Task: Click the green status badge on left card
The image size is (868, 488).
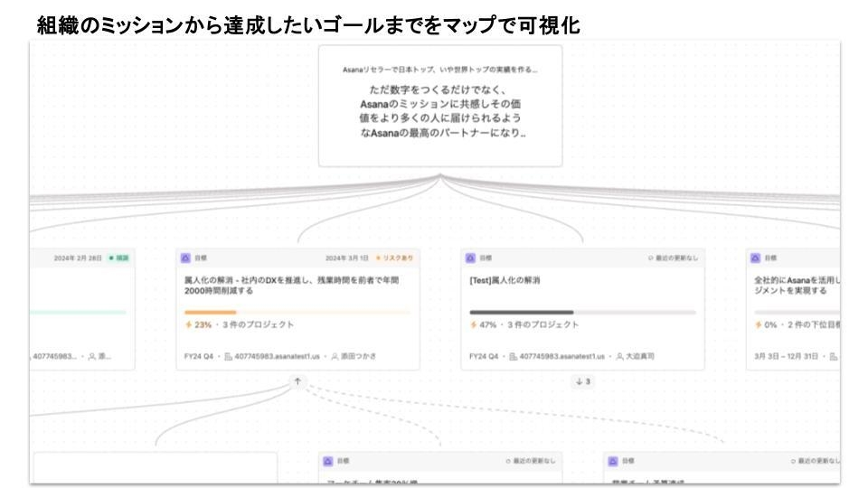Action: tap(118, 258)
